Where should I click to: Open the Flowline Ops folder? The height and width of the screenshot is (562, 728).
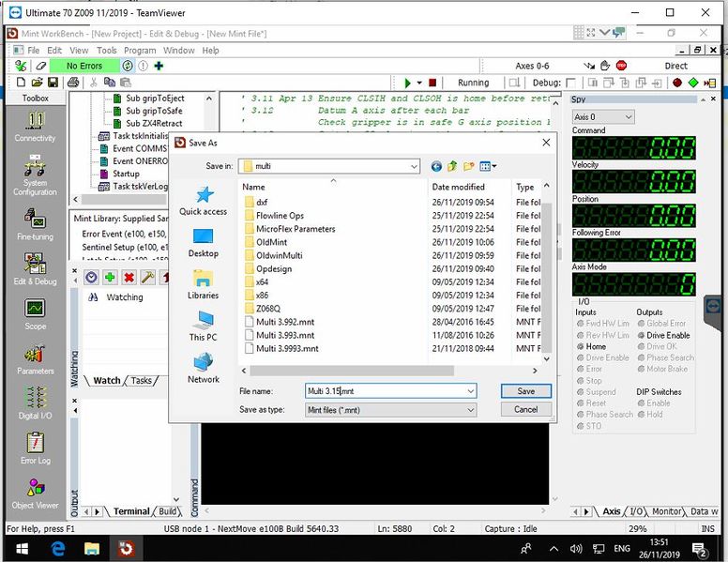coord(280,216)
